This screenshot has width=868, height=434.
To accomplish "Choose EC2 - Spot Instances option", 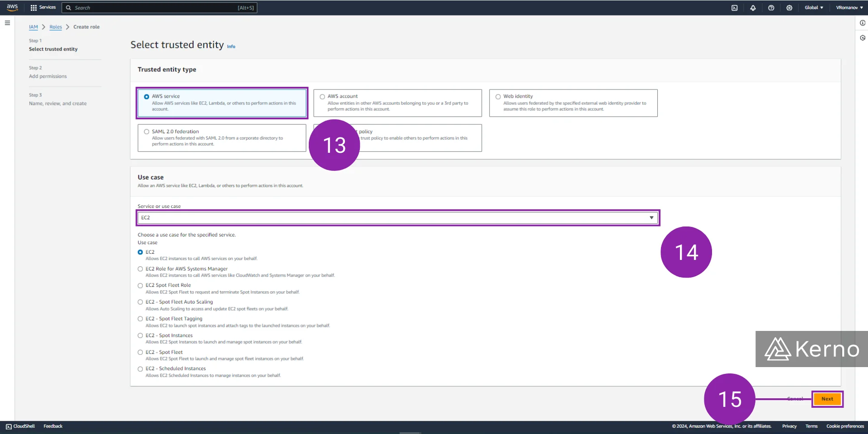I will (x=140, y=336).
